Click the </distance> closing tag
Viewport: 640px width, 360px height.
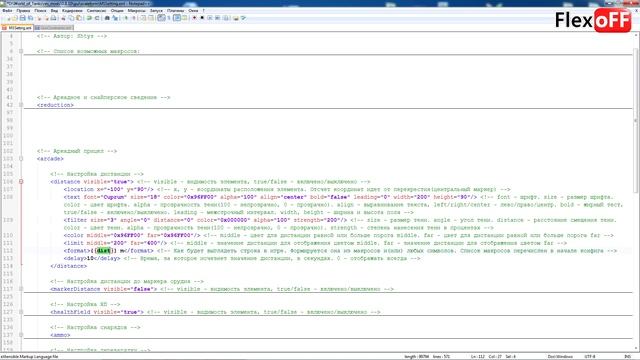click(69, 266)
